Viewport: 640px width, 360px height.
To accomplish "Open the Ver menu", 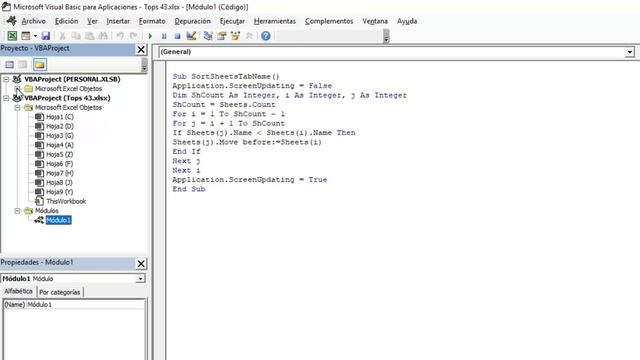I will (92, 21).
